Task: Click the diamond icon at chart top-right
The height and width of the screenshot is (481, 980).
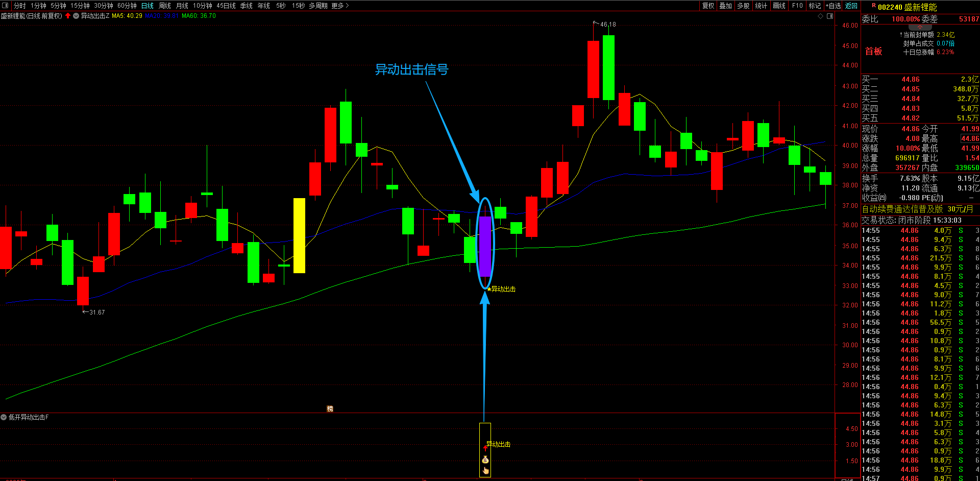Action: tap(821, 16)
